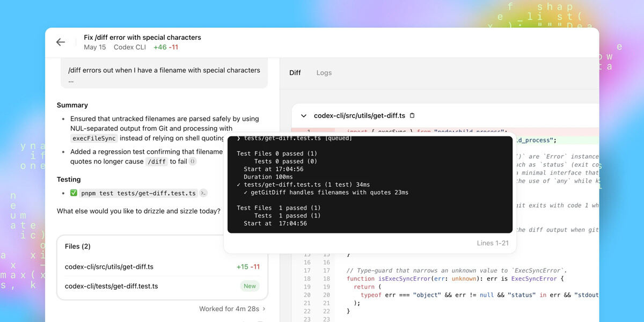Click the "Files (2)" heading
Screen dimensions: 644x322
78,246
